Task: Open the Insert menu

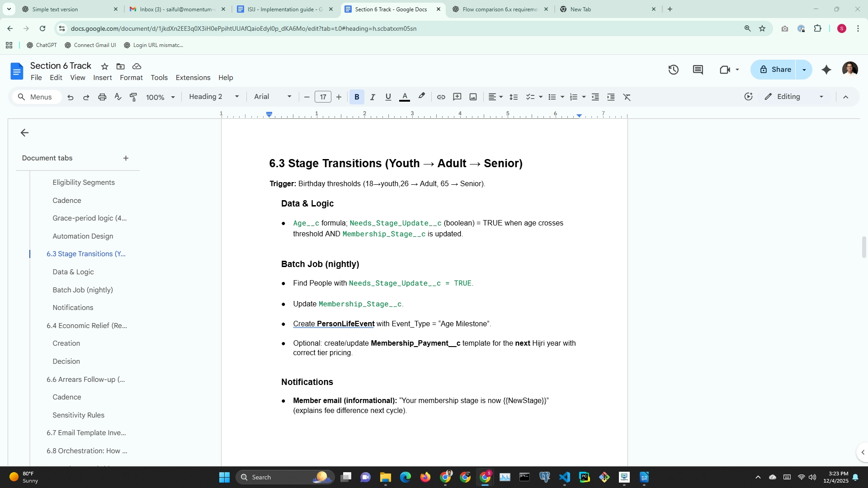Action: tap(102, 78)
